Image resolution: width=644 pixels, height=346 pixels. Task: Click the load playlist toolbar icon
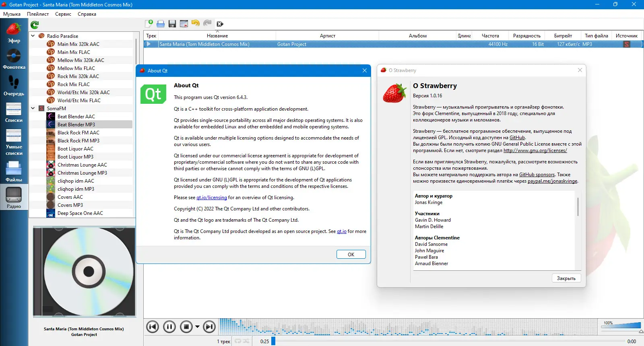tap(161, 24)
